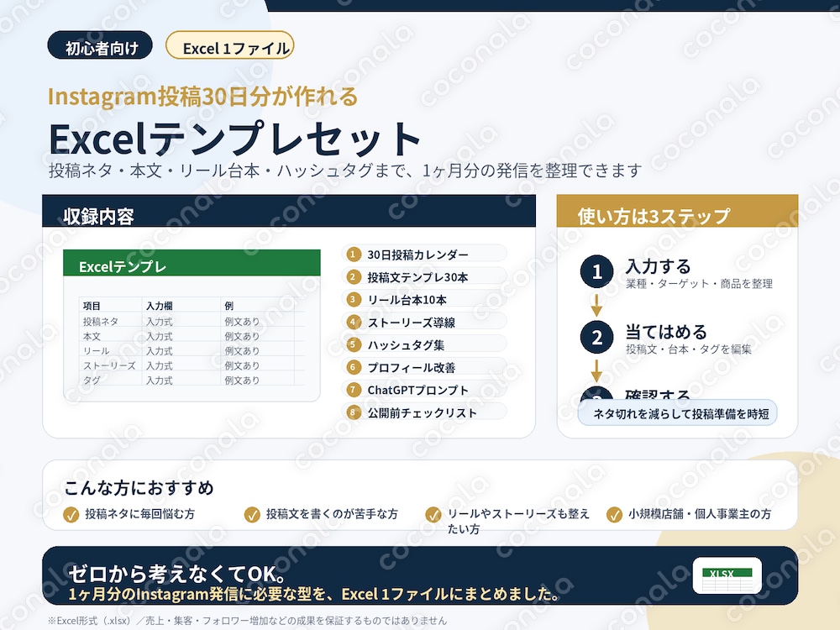Viewport: 840px width, 630px height.
Task: Click 業種・ターゲット・商品を整理 step description
Action: [x=699, y=283]
